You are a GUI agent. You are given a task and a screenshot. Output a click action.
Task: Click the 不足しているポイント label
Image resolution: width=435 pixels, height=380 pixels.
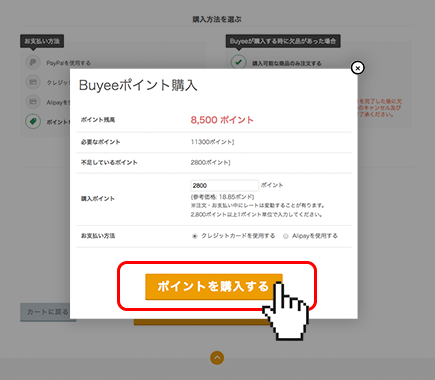(109, 163)
